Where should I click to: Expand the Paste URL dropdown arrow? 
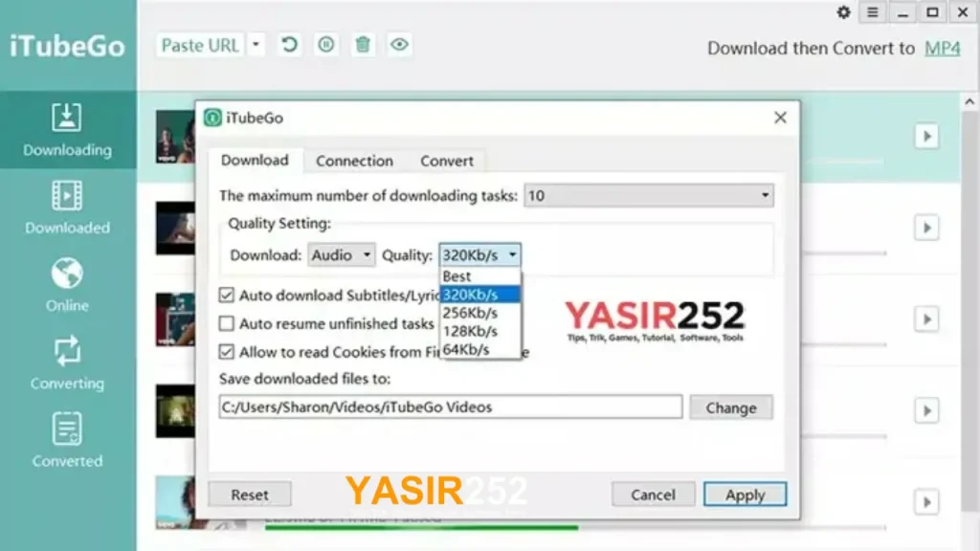256,45
